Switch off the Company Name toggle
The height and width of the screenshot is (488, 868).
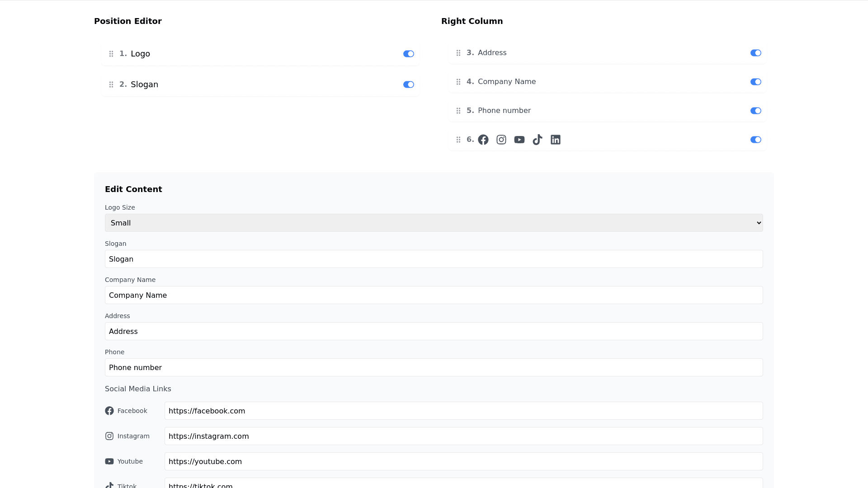(x=755, y=82)
